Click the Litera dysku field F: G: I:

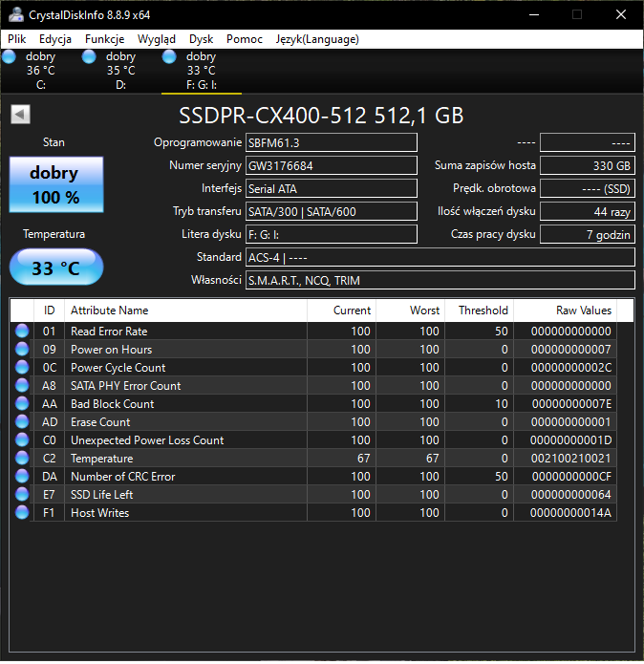pos(332,234)
